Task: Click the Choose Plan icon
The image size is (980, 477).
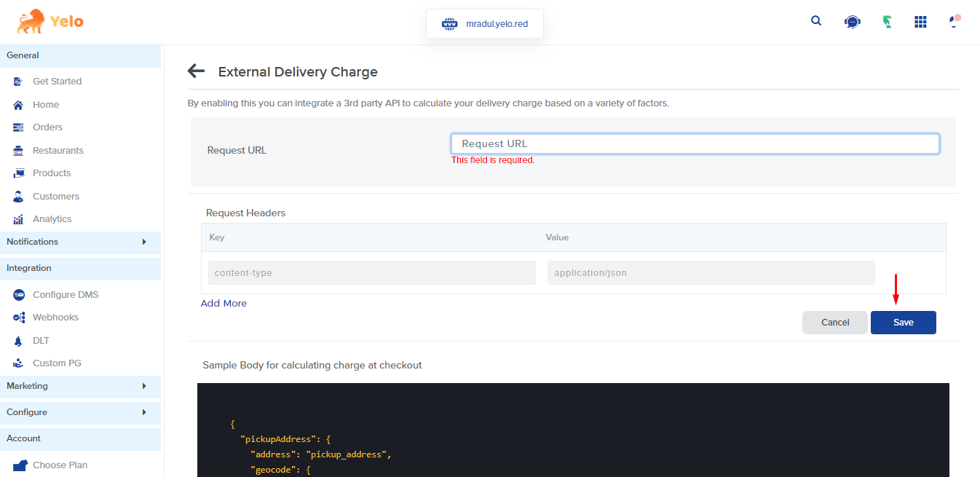Action: [x=20, y=465]
